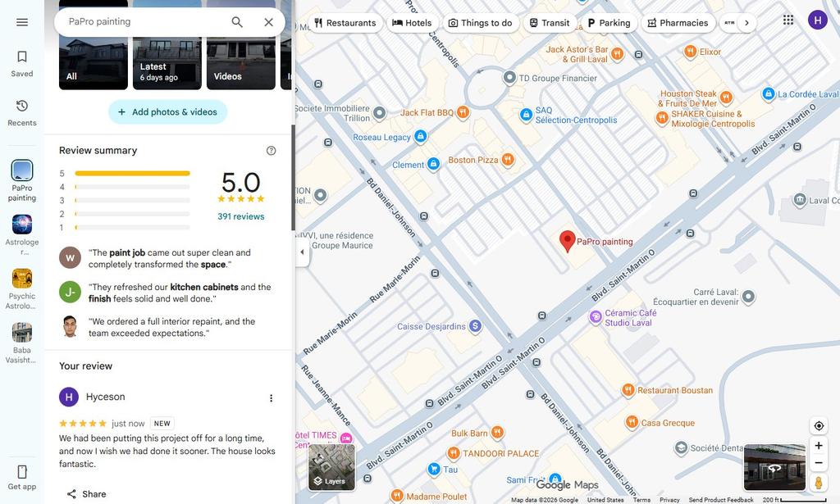
Task: Open Recents history
Action: click(22, 113)
